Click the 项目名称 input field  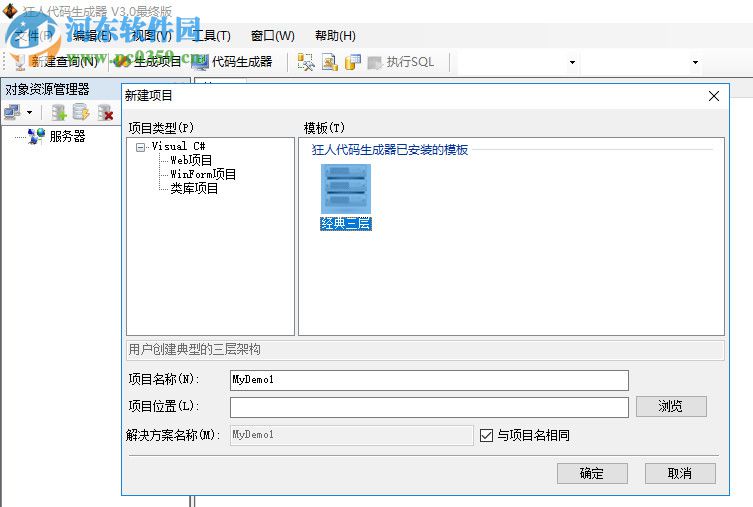coord(429,380)
